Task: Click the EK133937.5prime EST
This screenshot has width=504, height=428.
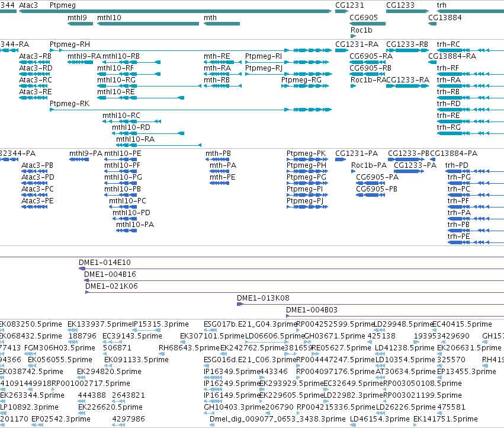Action: (73, 330)
